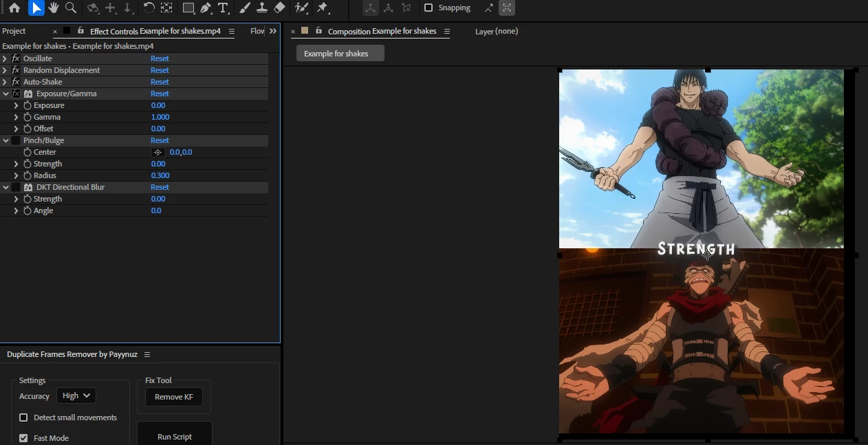
Task: Select Effect Controls Example for shakes.mp4 tab
Action: click(155, 31)
